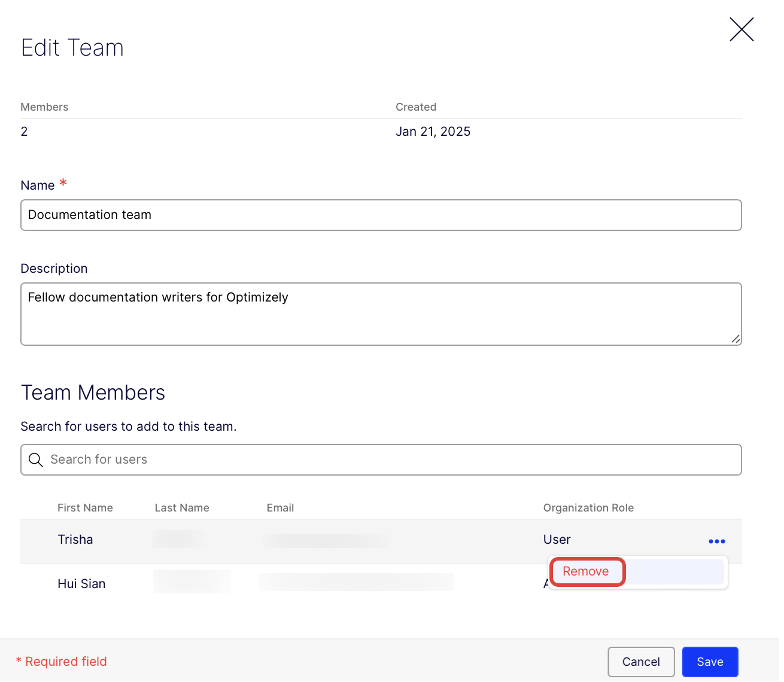Click the Organization Role column header
784x682 pixels.
(588, 508)
